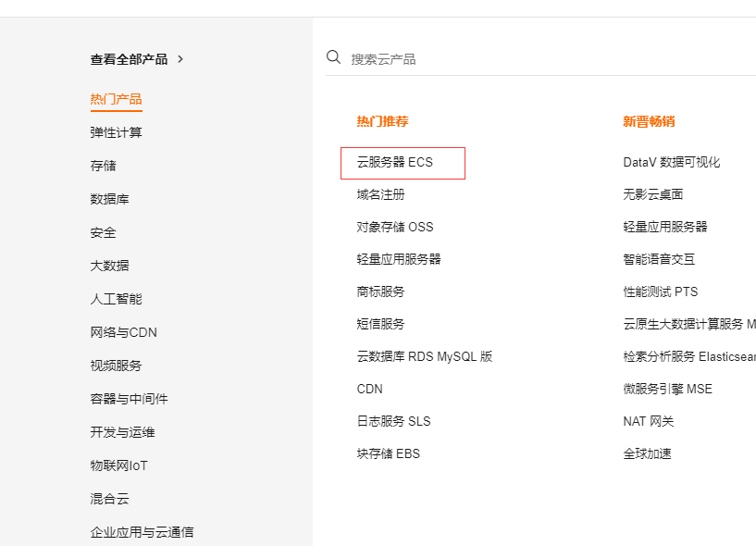Select 网络与CDN category

pyautogui.click(x=123, y=332)
